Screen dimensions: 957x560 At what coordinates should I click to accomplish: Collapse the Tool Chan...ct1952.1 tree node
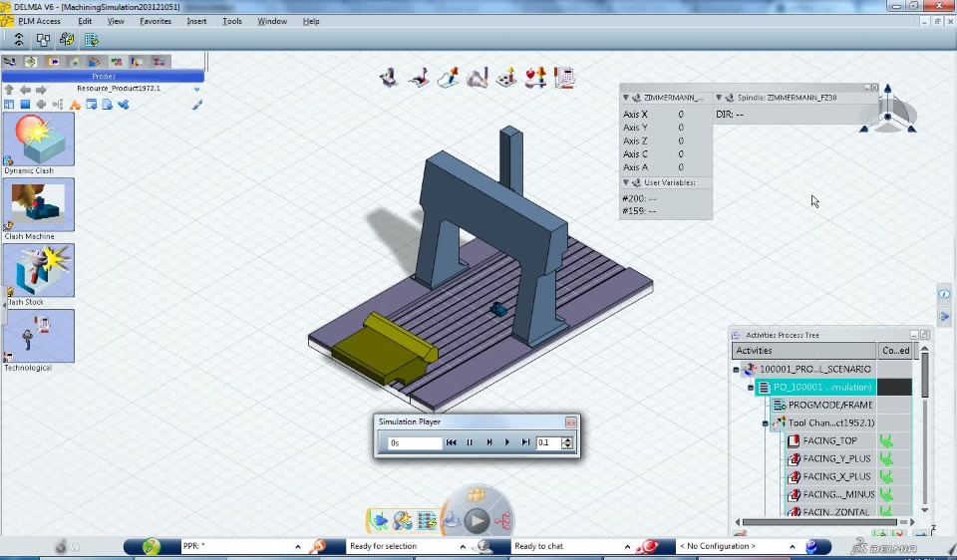tap(766, 423)
